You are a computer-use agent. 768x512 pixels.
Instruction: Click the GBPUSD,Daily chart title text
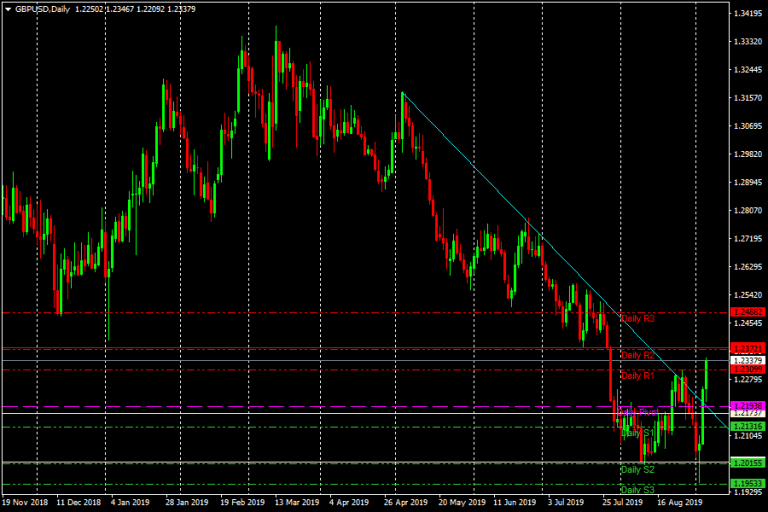point(42,9)
